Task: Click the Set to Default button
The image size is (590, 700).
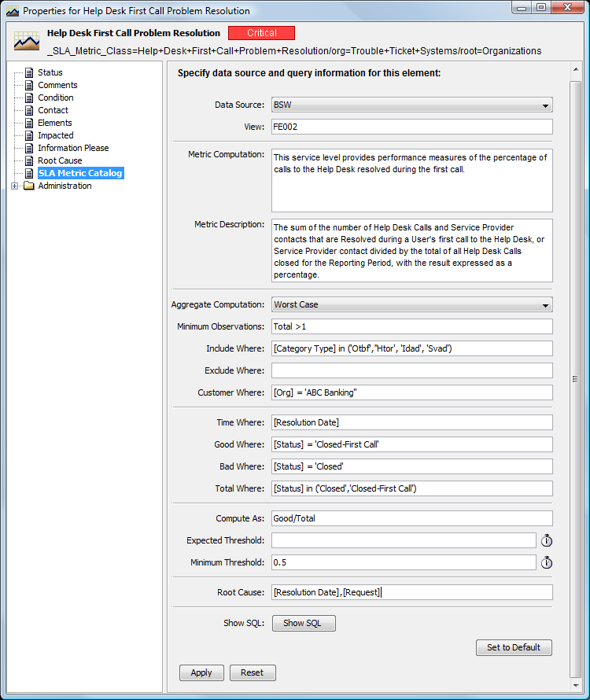Action: tap(514, 648)
